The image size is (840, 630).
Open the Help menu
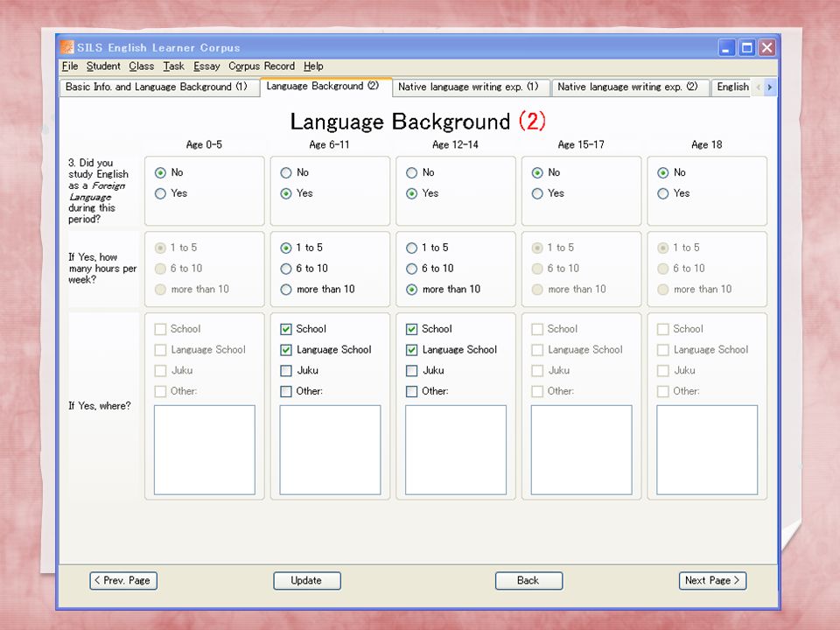coord(313,66)
